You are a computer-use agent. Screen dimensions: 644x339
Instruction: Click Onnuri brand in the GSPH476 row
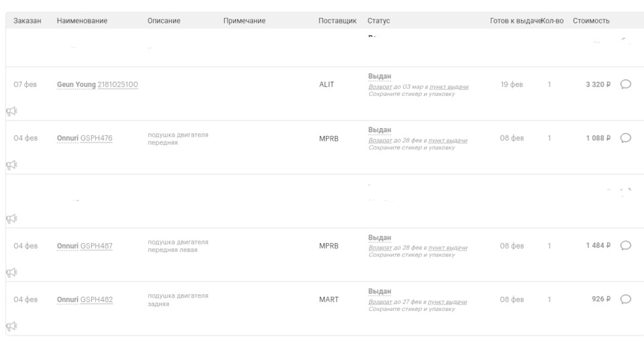coord(68,138)
